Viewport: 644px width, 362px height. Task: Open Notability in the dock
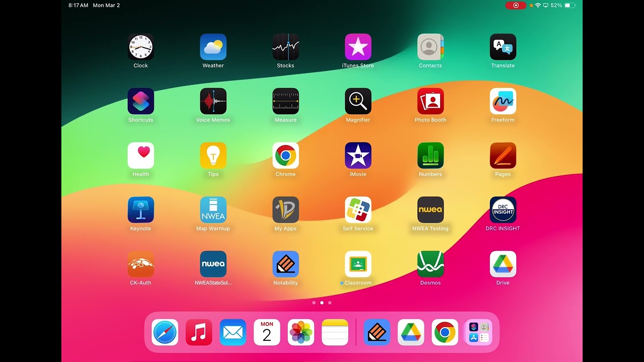pos(377,332)
